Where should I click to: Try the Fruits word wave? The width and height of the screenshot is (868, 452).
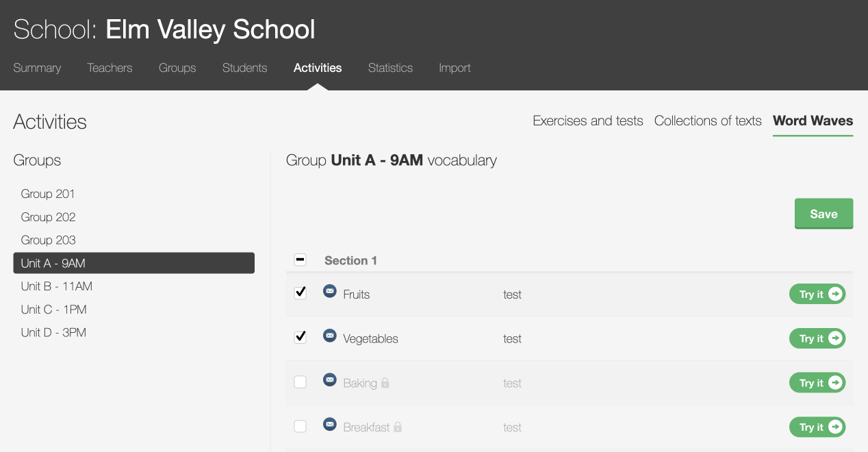click(817, 294)
